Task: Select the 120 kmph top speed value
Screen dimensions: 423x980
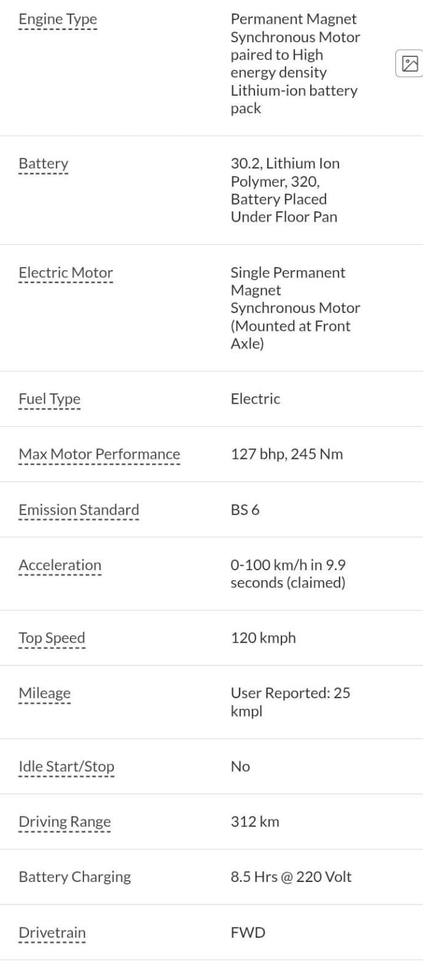Action: click(264, 638)
